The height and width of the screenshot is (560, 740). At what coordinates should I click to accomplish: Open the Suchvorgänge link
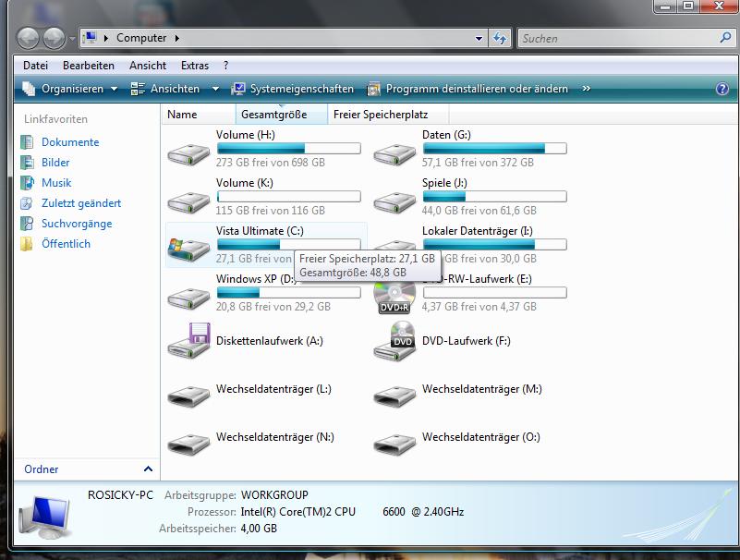(77, 224)
